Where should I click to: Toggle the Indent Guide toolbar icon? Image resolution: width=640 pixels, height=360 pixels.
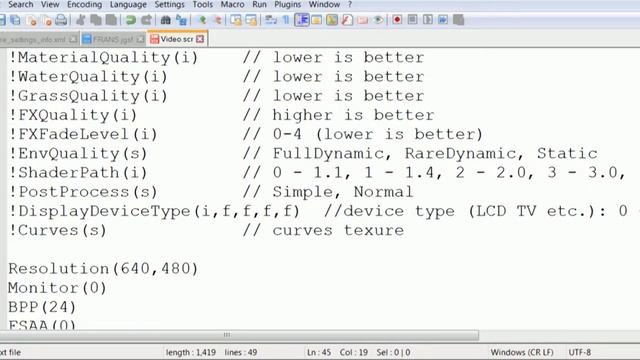point(302,20)
